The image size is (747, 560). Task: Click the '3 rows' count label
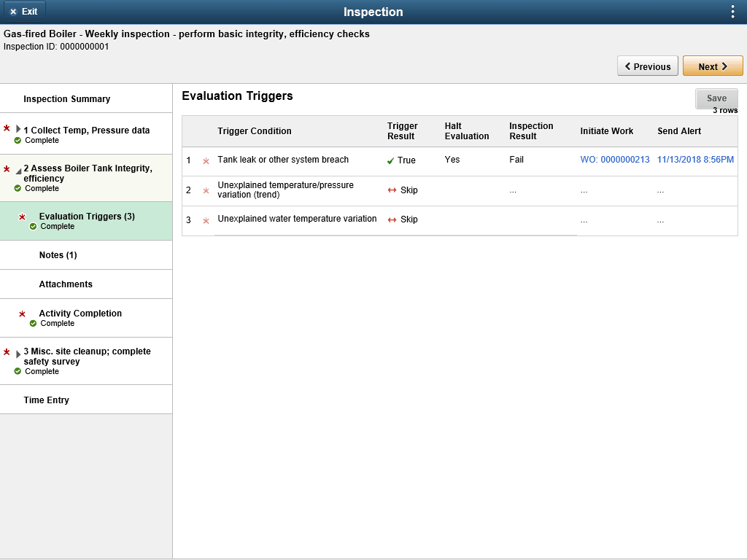click(725, 111)
